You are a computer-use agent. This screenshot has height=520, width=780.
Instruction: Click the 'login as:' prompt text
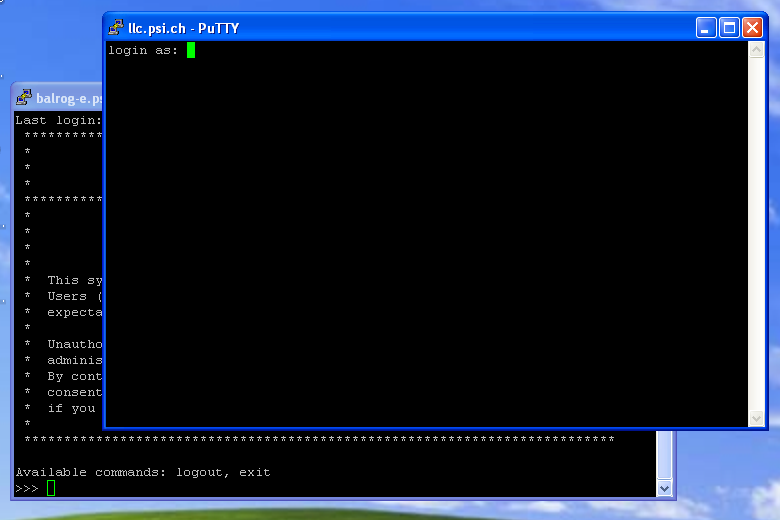point(143,50)
